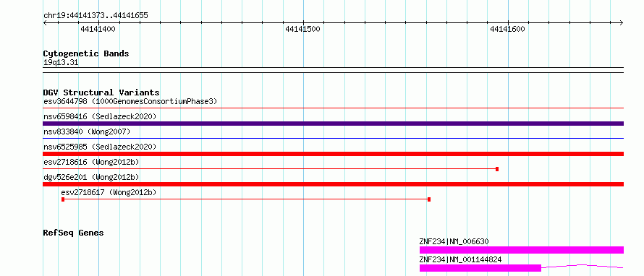Click the left arrowhead of the ruler
The width and height of the screenshot is (644, 276).
(45, 22)
